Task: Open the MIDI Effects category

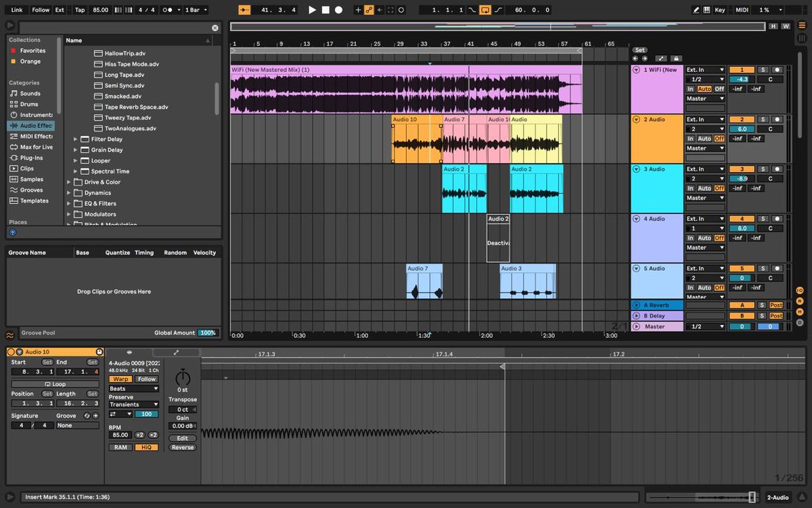Action: (31, 136)
